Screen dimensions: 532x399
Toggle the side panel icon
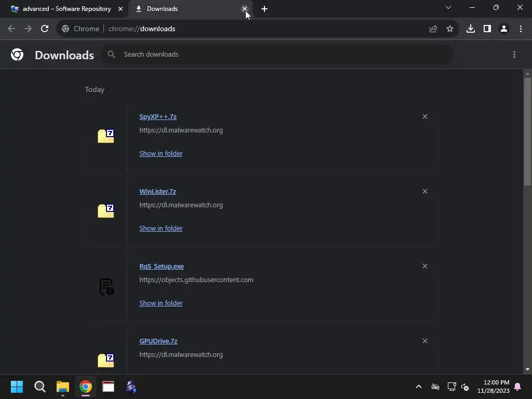(x=487, y=29)
